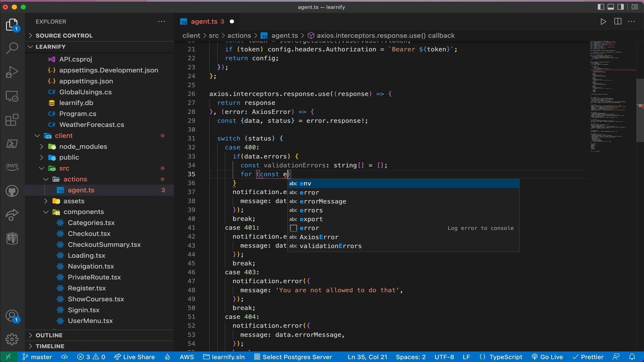644x362 pixels.
Task: Collapse the components folder
Action: tap(84, 212)
